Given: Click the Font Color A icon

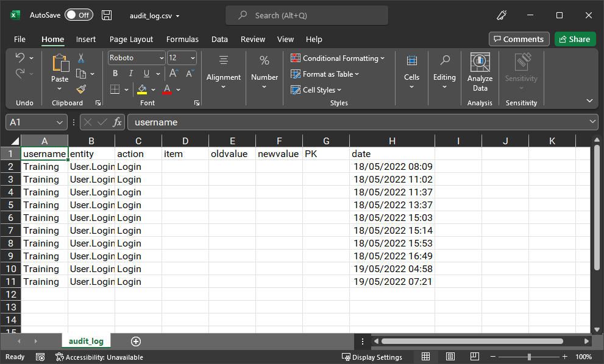Looking at the screenshot, I should (x=167, y=89).
